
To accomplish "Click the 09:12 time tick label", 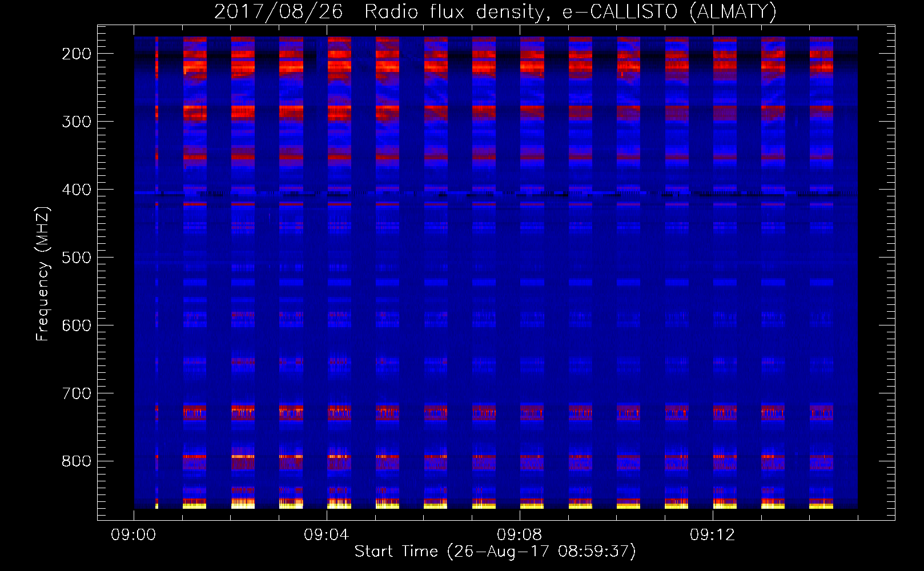I will coord(713,535).
